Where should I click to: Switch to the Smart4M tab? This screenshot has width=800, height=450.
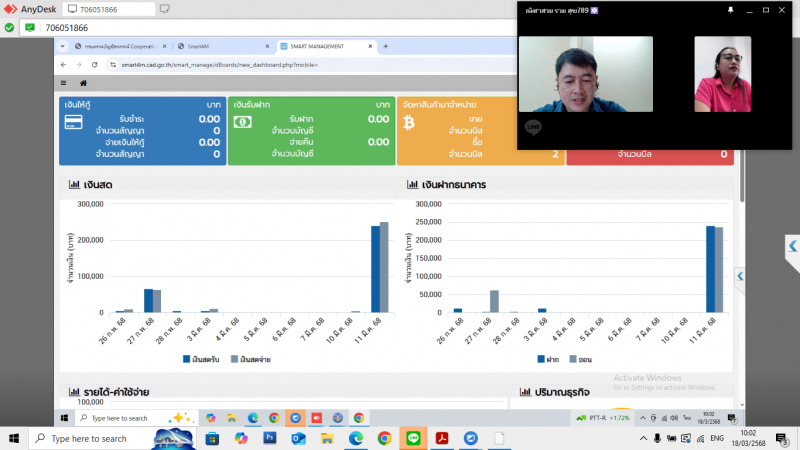223,46
